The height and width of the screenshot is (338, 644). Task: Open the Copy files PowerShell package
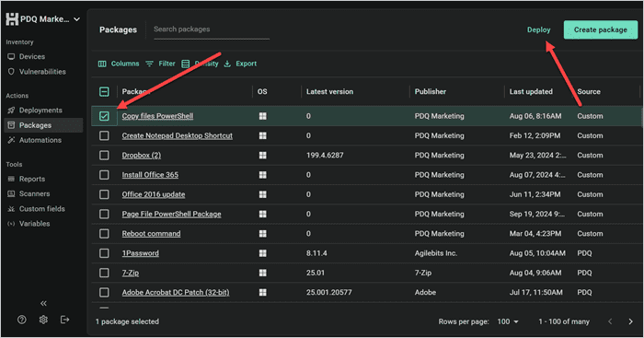[x=157, y=116]
